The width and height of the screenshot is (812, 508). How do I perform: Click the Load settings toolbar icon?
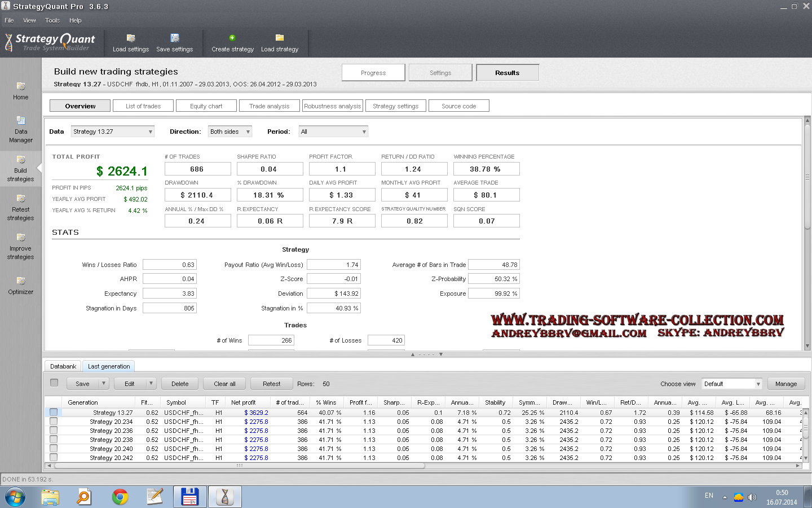pos(131,38)
